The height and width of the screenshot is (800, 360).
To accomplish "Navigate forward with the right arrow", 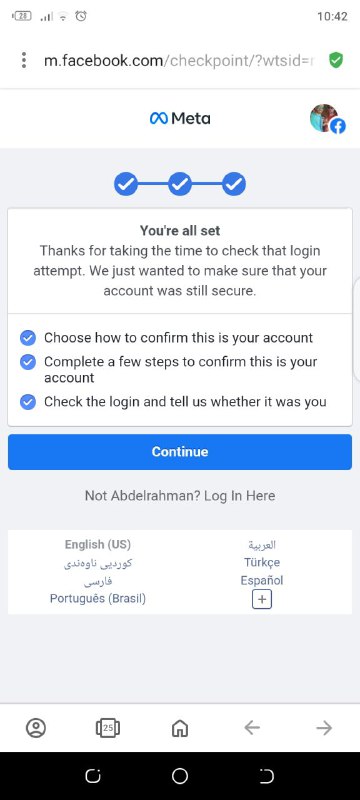I will point(324,728).
